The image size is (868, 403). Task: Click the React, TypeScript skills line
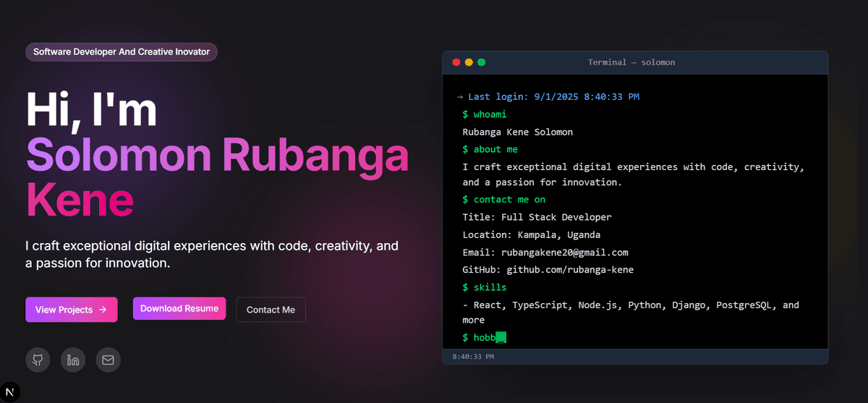click(x=631, y=312)
